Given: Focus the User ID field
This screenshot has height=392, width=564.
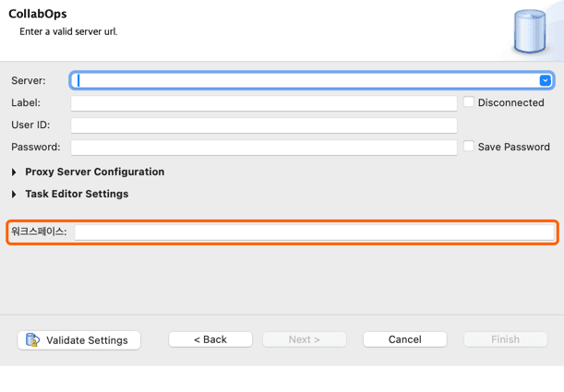Looking at the screenshot, I should coord(264,125).
